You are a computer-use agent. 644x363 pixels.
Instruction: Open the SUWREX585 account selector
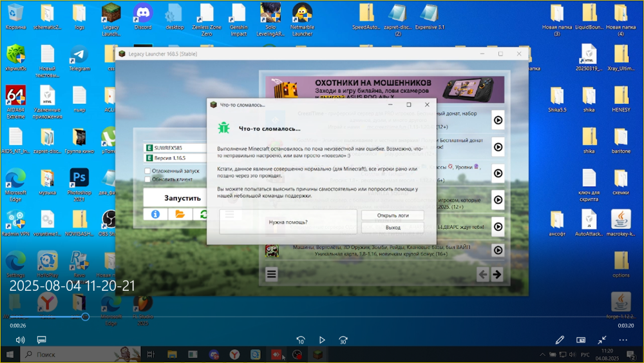tap(175, 148)
